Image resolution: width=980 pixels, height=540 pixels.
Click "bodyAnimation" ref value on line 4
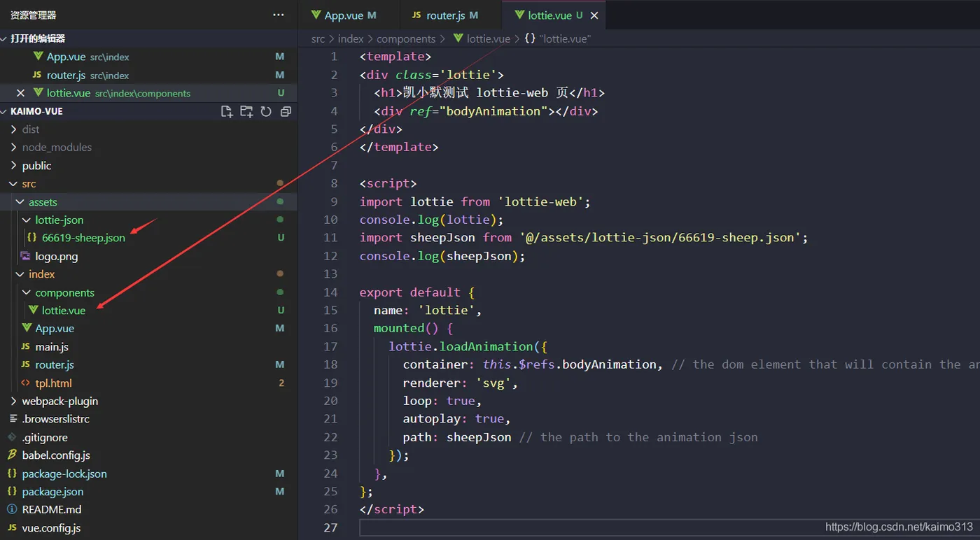497,111
